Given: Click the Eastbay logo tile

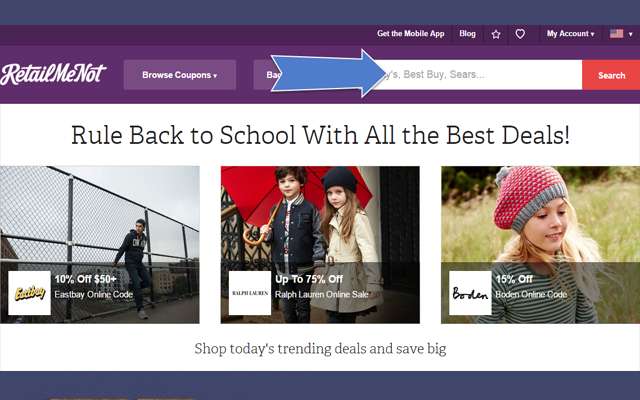Looking at the screenshot, I should click(29, 293).
